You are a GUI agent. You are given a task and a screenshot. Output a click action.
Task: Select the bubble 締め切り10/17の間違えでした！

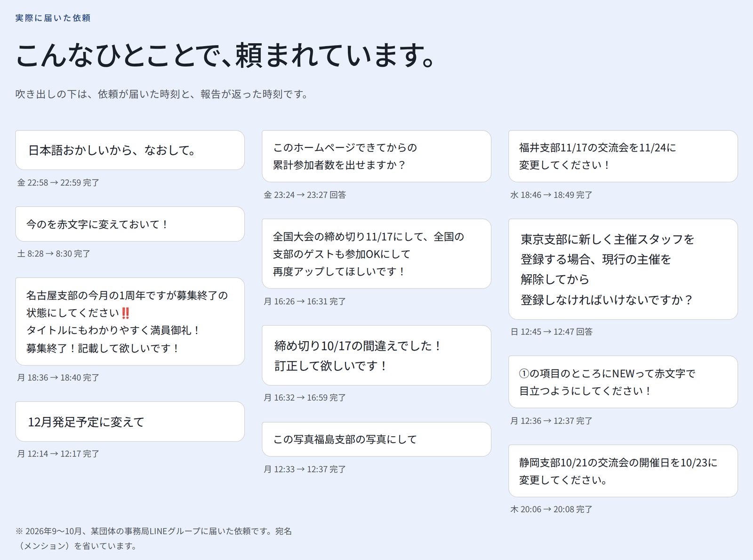click(376, 355)
